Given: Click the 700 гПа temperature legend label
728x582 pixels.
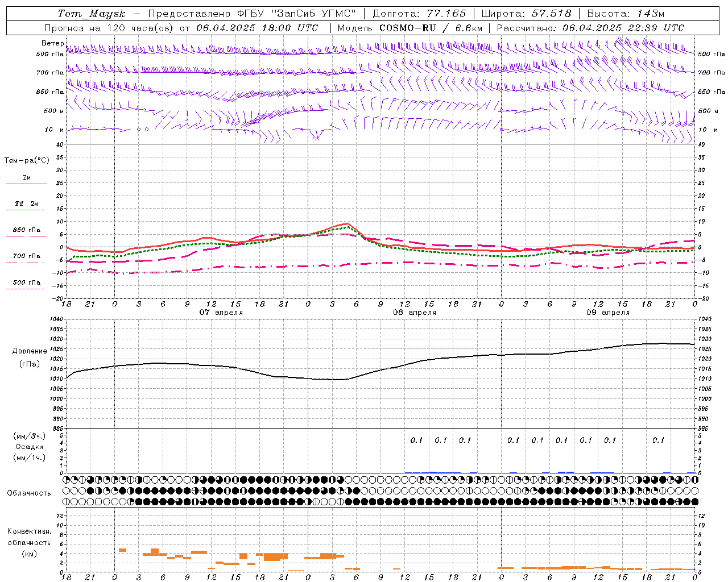Looking at the screenshot, I should [27, 256].
